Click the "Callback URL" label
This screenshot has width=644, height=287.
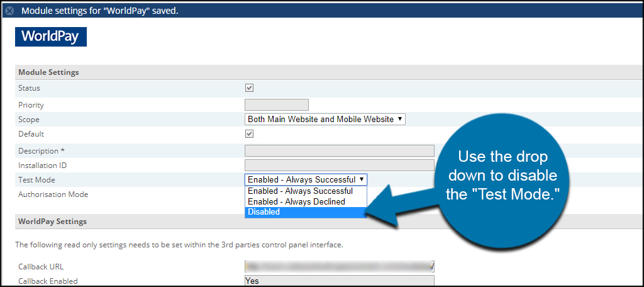pyautogui.click(x=41, y=266)
